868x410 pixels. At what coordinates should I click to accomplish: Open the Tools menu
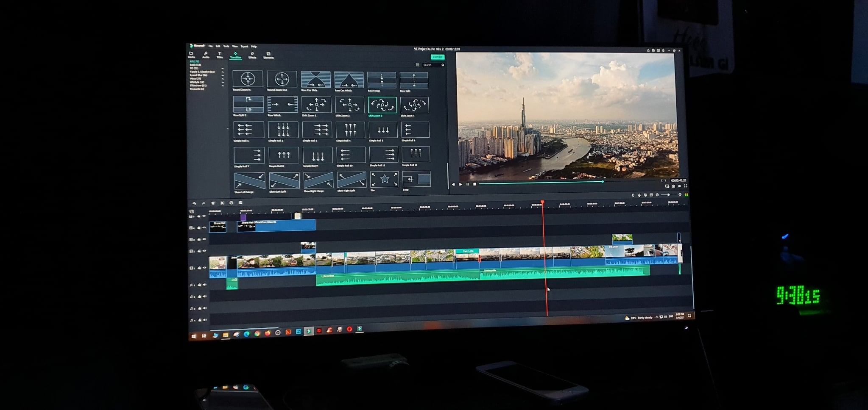coord(226,46)
